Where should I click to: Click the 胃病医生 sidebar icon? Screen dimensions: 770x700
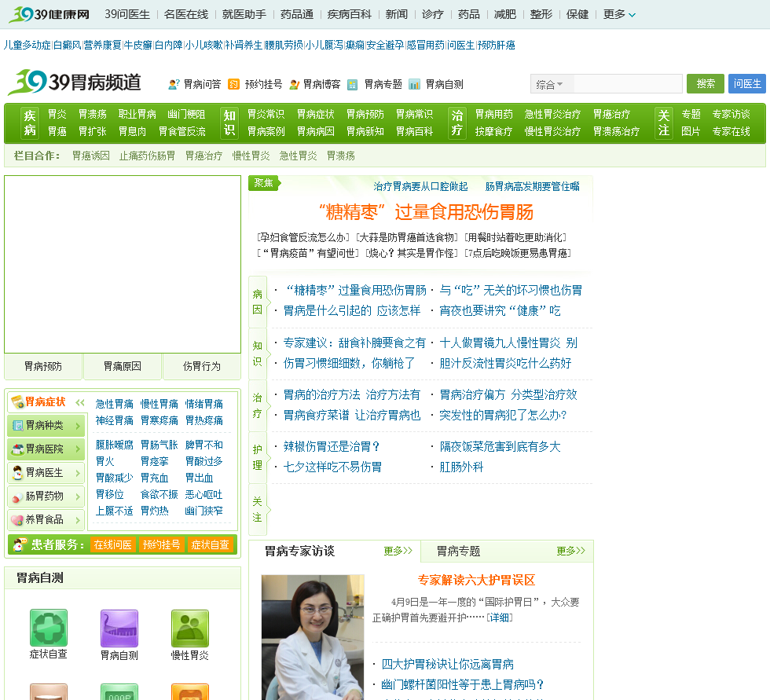(x=17, y=473)
